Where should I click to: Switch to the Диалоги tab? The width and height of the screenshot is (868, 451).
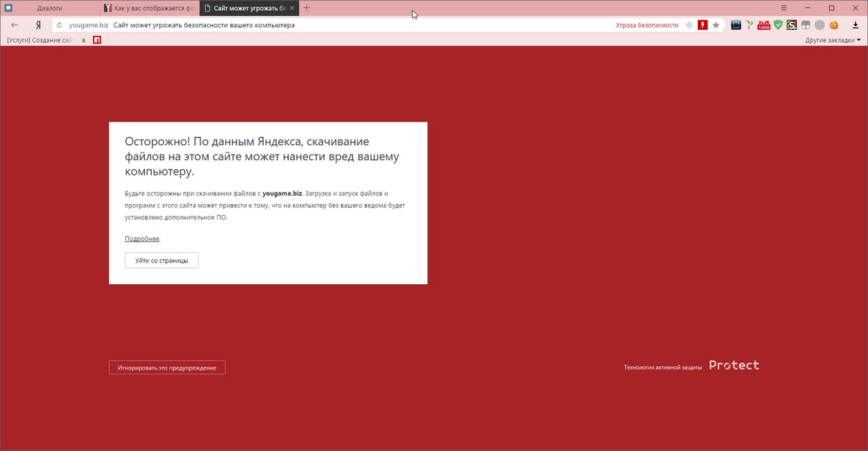click(50, 8)
